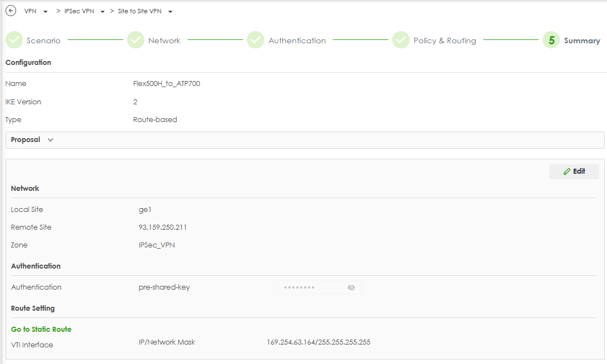The height and width of the screenshot is (364, 607).
Task: Click the Policy & Routing checkmark icon
Action: coord(401,41)
